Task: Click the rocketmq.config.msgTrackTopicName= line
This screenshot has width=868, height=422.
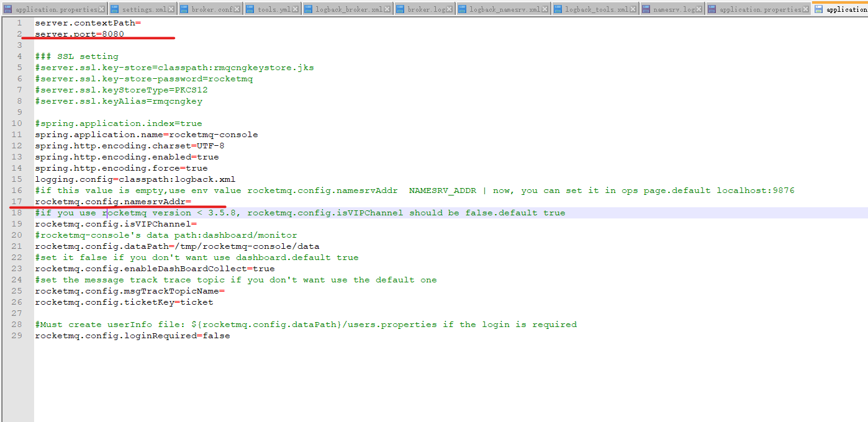Action: pos(130,291)
